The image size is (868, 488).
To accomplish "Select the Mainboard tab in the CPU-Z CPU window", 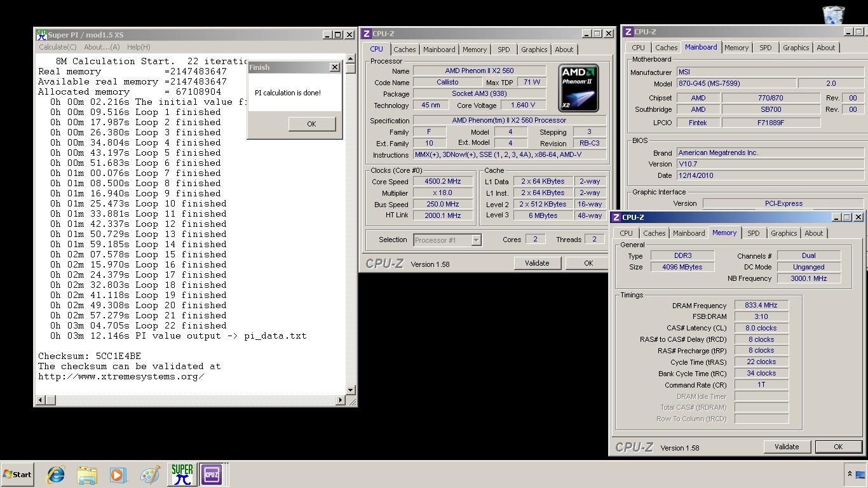I will tap(439, 50).
